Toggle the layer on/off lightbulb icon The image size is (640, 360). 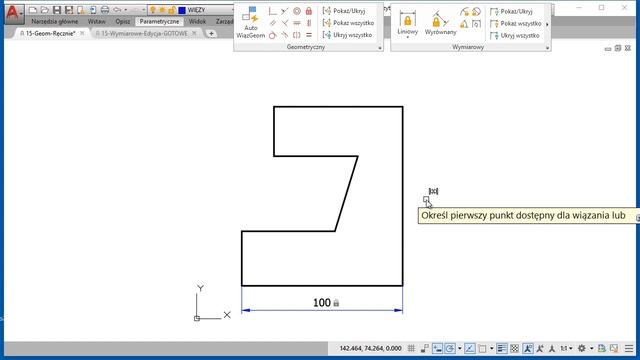point(153,10)
